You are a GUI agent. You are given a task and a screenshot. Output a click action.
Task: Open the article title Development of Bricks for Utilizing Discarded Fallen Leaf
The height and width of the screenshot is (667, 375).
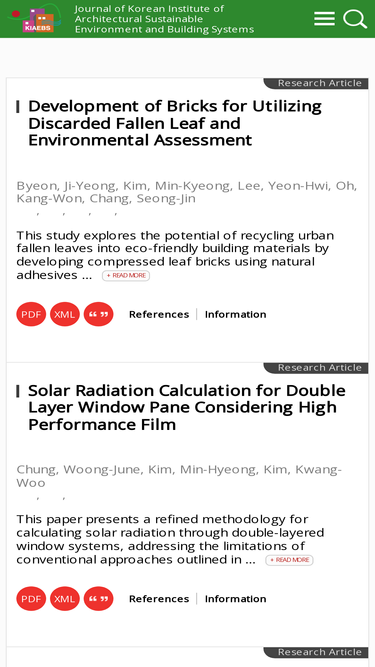click(x=175, y=123)
